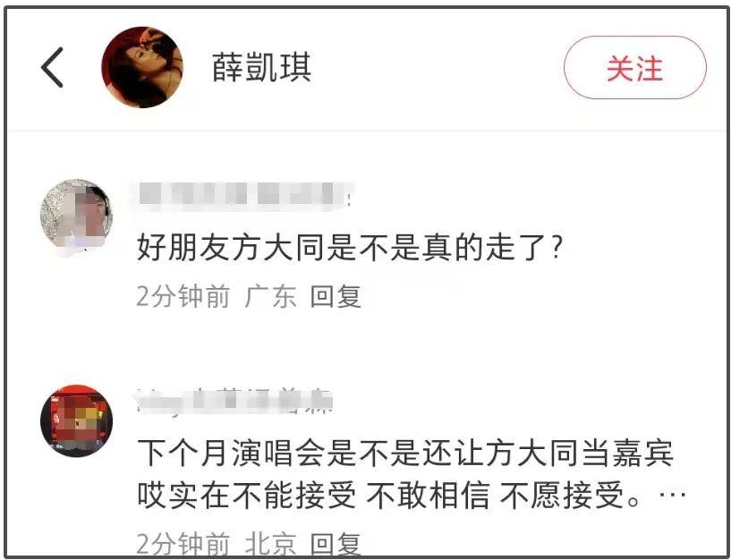The height and width of the screenshot is (560, 731).
Task: Open the Beijing commenter's red avatar
Action: pos(76,420)
